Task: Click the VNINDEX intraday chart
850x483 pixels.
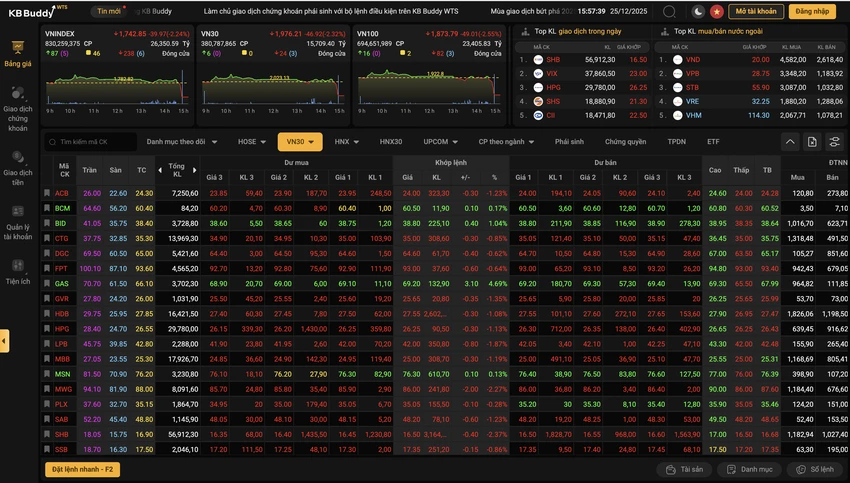Action: 117,88
